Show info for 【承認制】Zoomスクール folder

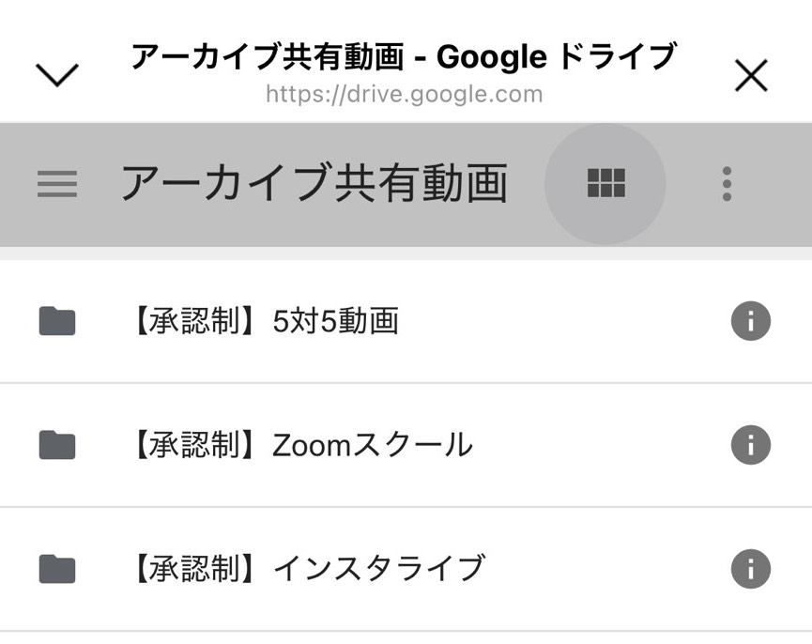coord(750,445)
